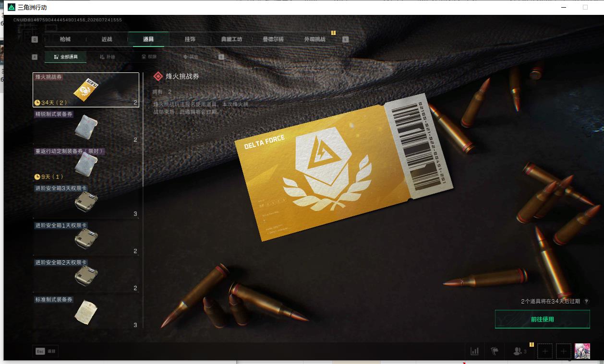Switch to the 近战 melee tab
Viewport: 604px width, 364px height.
coord(107,39)
